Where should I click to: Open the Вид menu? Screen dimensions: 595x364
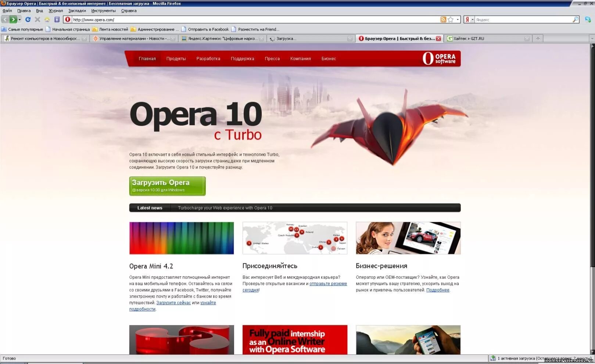pos(39,11)
